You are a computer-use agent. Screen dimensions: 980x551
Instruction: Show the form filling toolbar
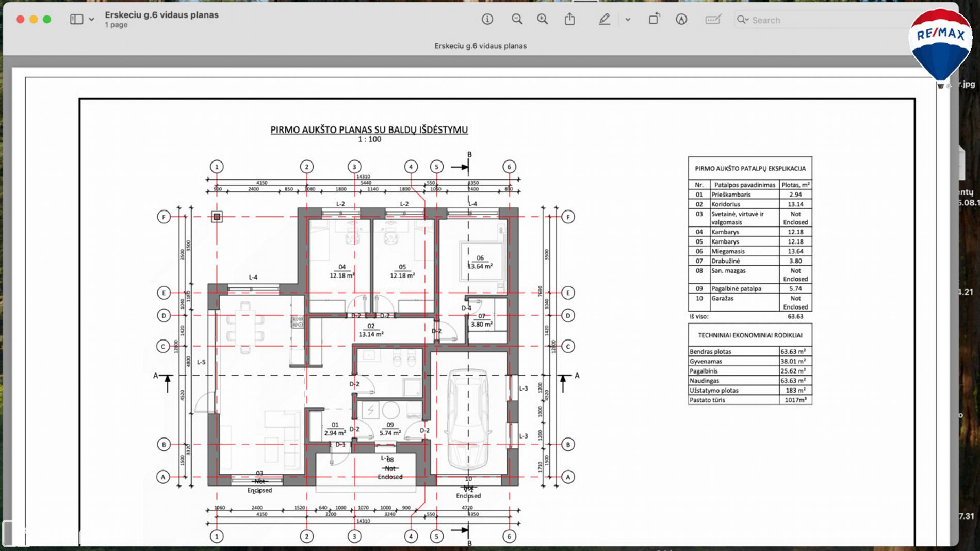coord(713,20)
